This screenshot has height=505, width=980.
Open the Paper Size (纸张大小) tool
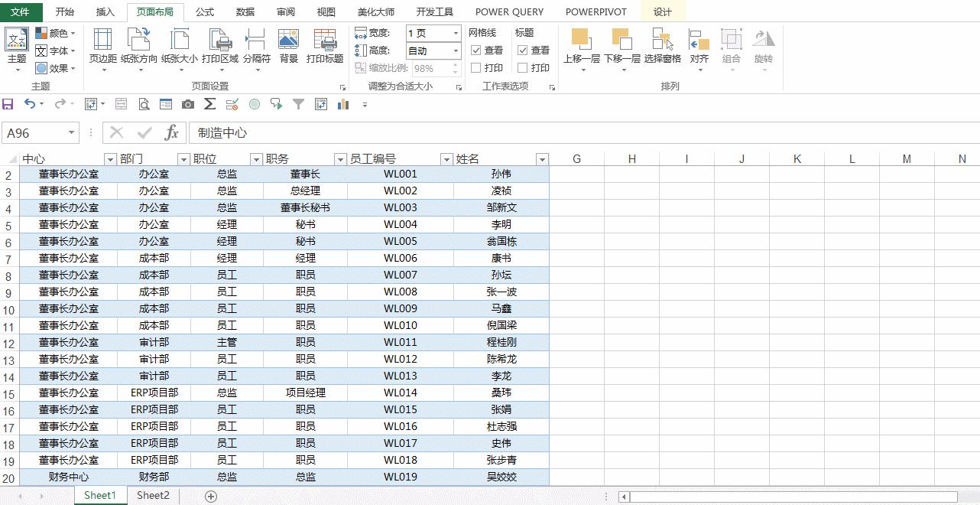(180, 47)
